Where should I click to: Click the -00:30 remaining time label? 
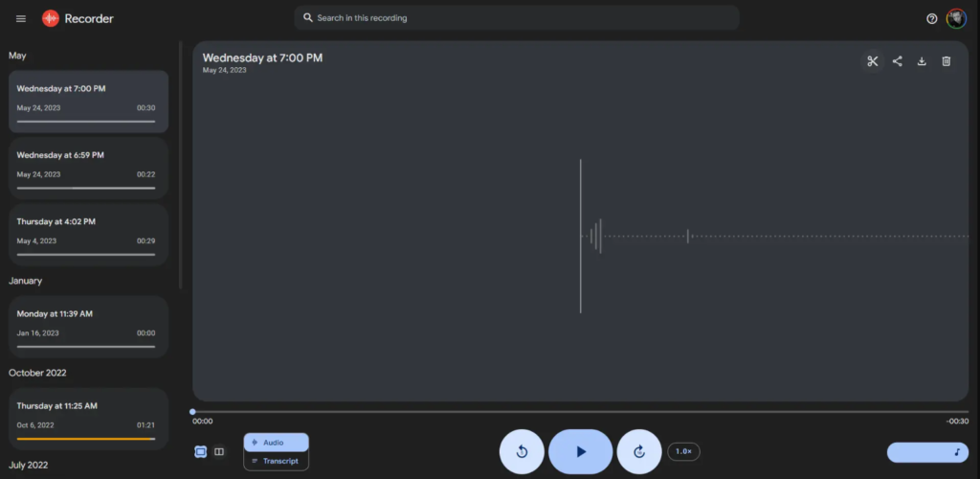click(957, 422)
